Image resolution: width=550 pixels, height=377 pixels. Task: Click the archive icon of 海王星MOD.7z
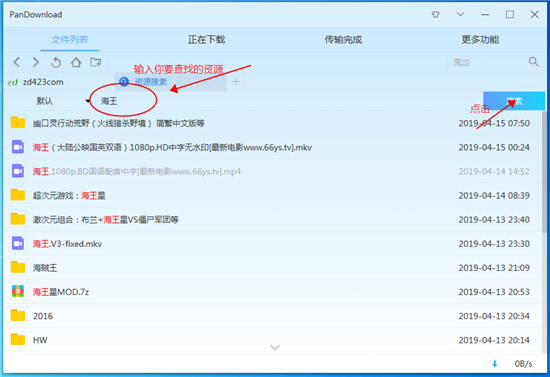(18, 291)
